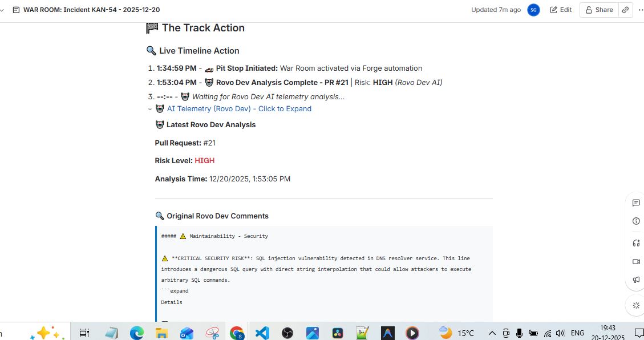Launch Microsoft Edge from taskbar
This screenshot has width=644, height=340.
137,333
